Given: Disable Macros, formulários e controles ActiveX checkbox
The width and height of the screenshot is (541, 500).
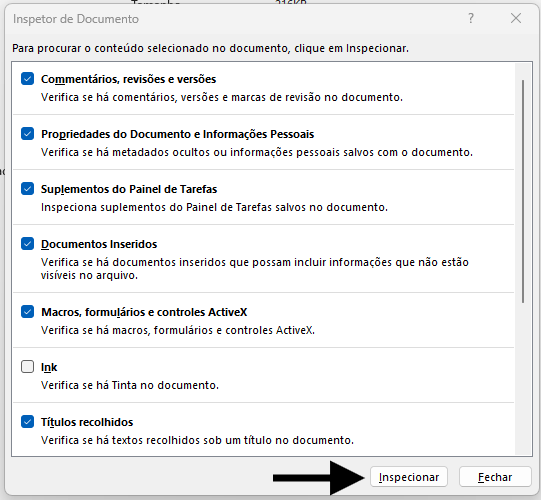Looking at the screenshot, I should 27,312.
